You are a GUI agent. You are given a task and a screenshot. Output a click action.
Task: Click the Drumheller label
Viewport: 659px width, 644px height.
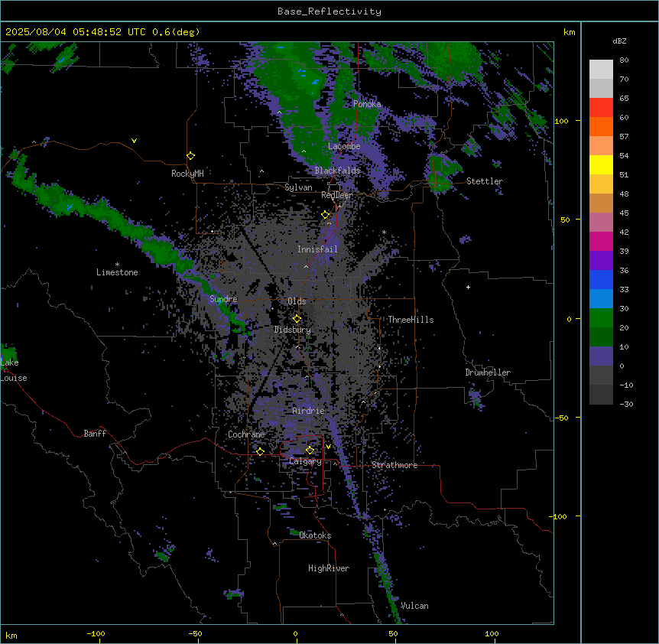click(488, 372)
